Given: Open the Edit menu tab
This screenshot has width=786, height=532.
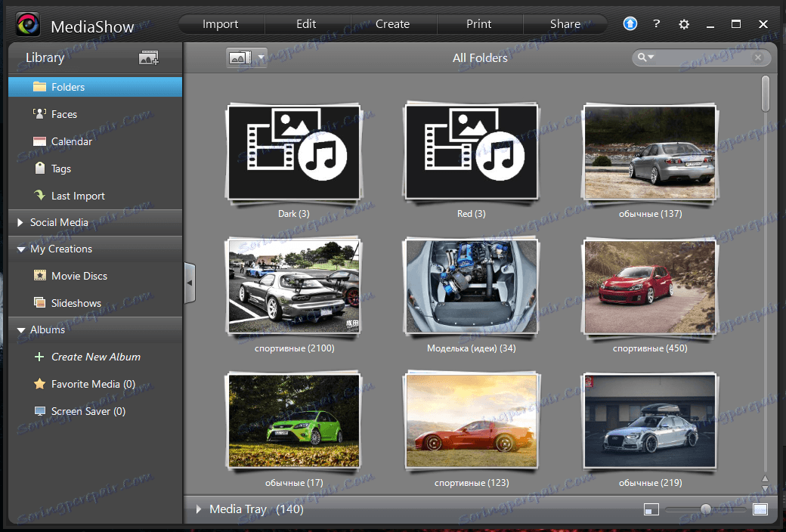Looking at the screenshot, I should tap(306, 24).
